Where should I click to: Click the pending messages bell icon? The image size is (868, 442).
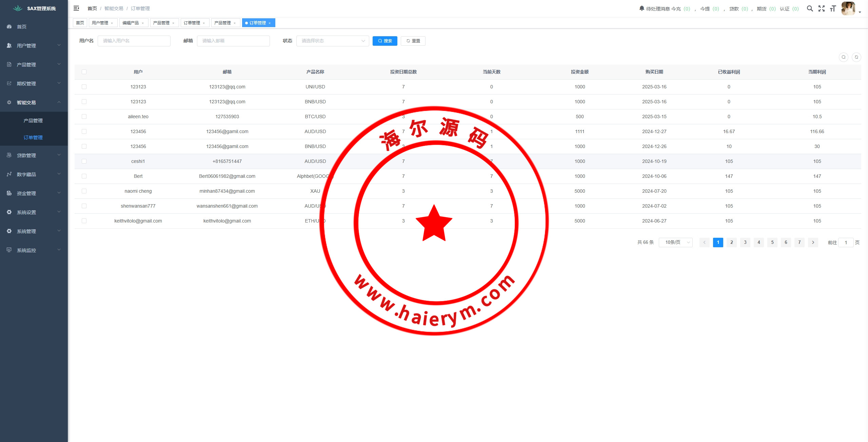coord(642,8)
